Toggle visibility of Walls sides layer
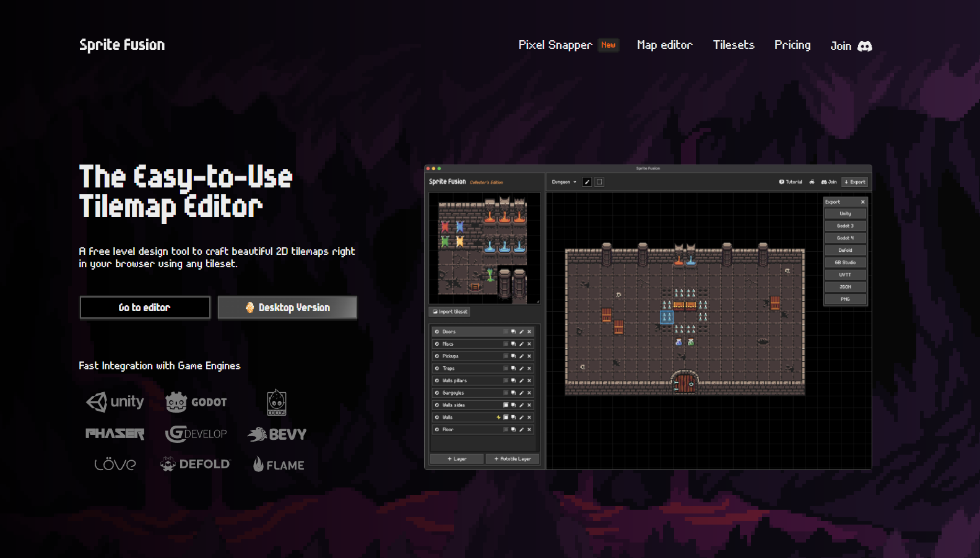The width and height of the screenshot is (980, 558). click(x=437, y=405)
